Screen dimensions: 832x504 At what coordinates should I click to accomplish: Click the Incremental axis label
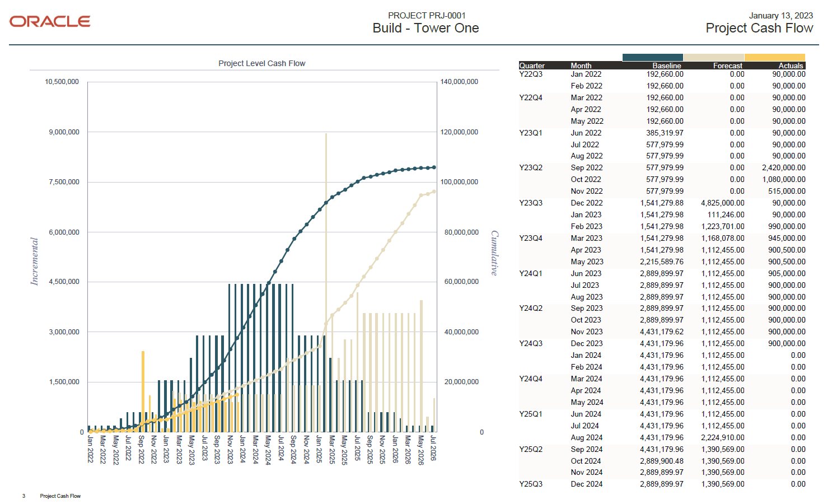[34, 262]
